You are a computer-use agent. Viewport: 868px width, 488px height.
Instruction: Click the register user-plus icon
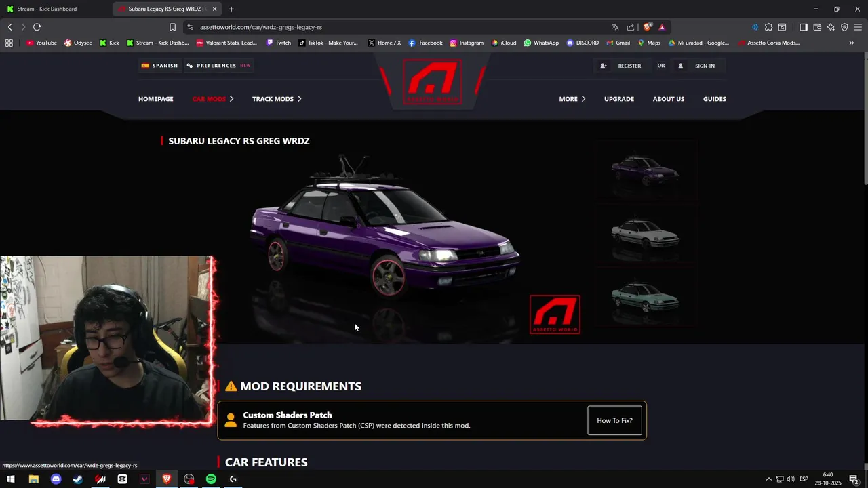tap(604, 66)
